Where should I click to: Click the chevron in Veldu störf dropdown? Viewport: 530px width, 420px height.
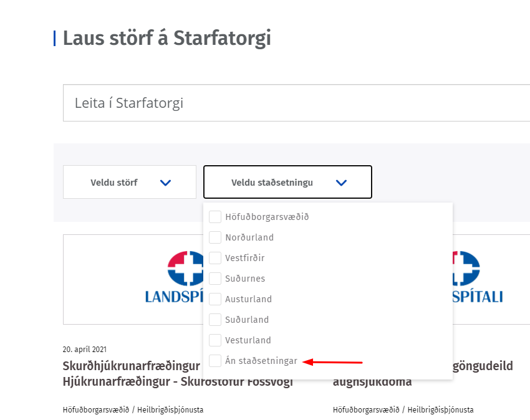[165, 183]
